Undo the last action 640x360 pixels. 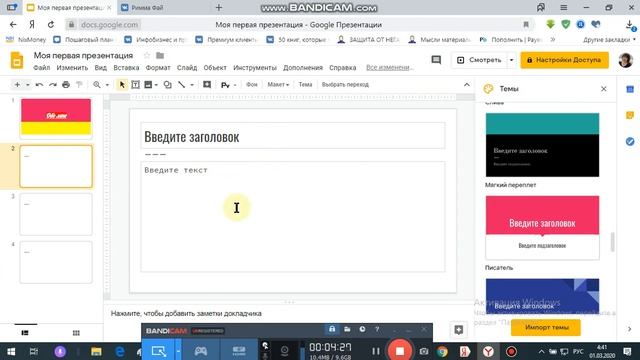(39, 85)
